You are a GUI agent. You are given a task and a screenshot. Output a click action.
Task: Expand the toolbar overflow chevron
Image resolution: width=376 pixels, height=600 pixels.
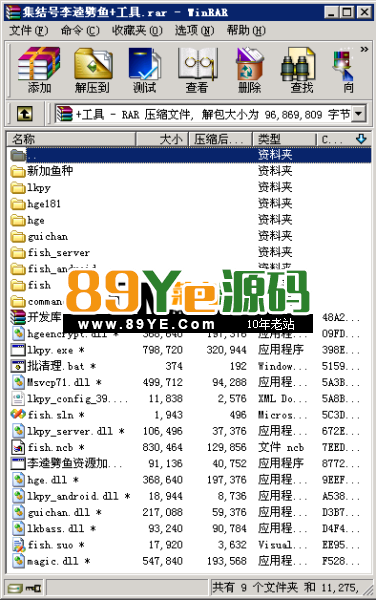tap(364, 49)
